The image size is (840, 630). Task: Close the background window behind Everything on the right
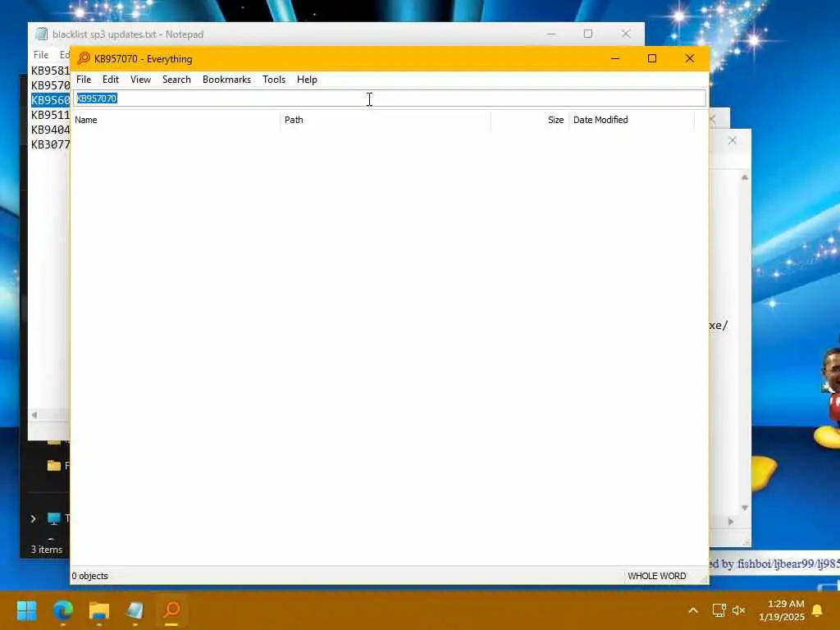(x=732, y=140)
